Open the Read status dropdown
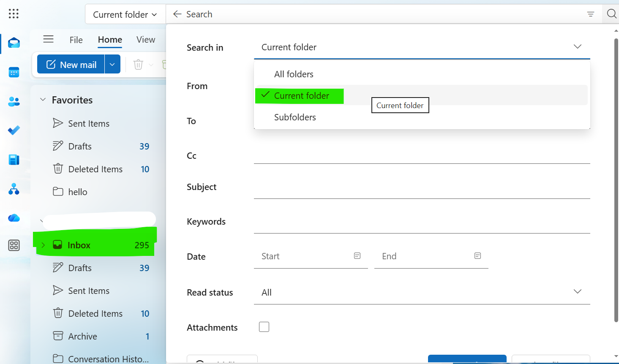Image resolution: width=619 pixels, height=364 pixels. click(422, 292)
